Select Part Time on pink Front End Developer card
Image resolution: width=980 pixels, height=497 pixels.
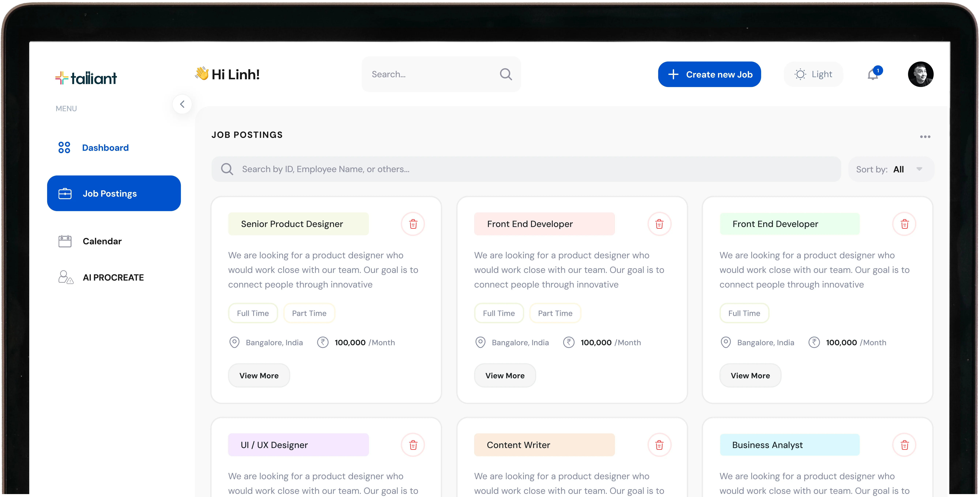[x=555, y=313]
